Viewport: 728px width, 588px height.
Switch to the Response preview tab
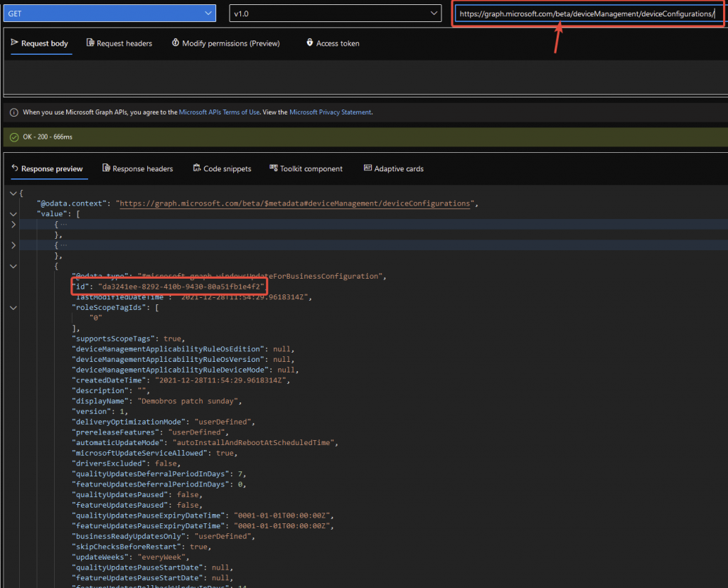48,169
